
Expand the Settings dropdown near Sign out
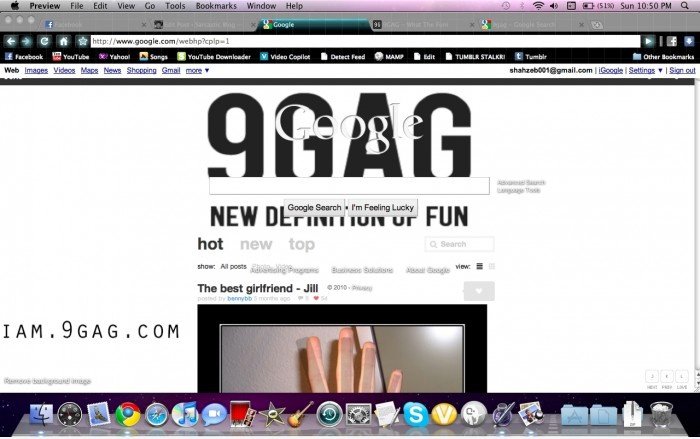pos(646,71)
